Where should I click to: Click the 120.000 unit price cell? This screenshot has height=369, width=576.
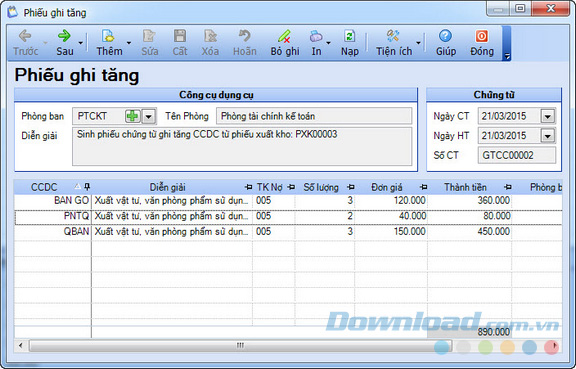[x=391, y=201]
